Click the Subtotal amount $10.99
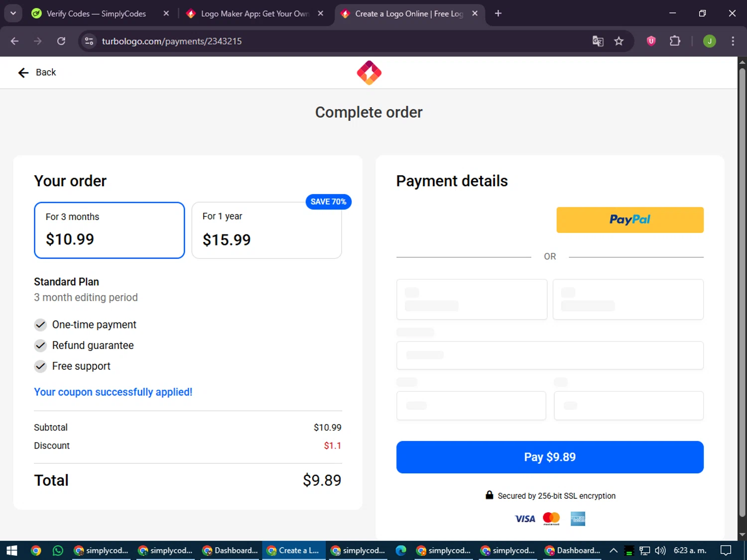 327,428
